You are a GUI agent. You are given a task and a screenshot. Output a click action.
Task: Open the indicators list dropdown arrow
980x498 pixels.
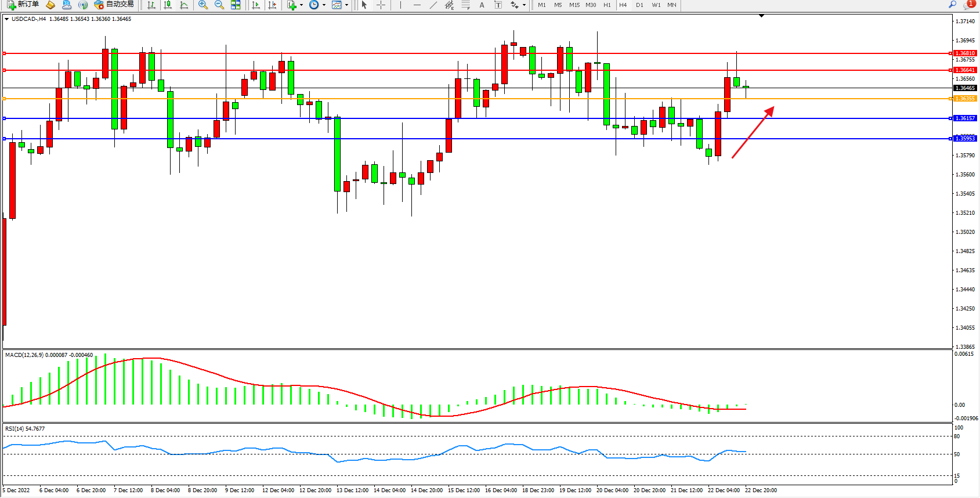point(301,5)
